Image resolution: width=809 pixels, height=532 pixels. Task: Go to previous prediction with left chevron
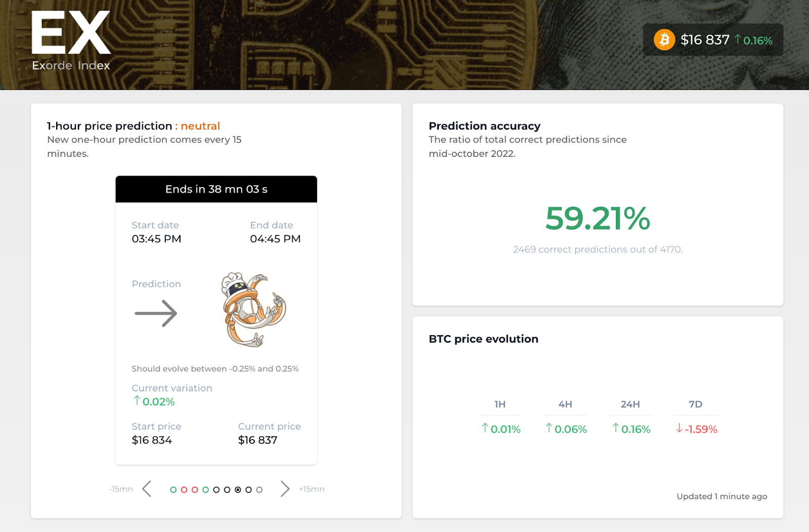point(147,489)
